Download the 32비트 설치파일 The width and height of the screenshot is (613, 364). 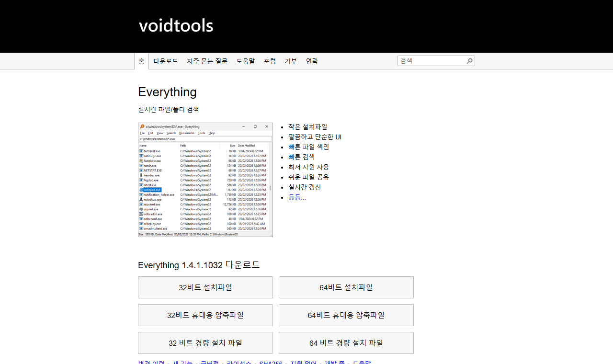pos(205,287)
